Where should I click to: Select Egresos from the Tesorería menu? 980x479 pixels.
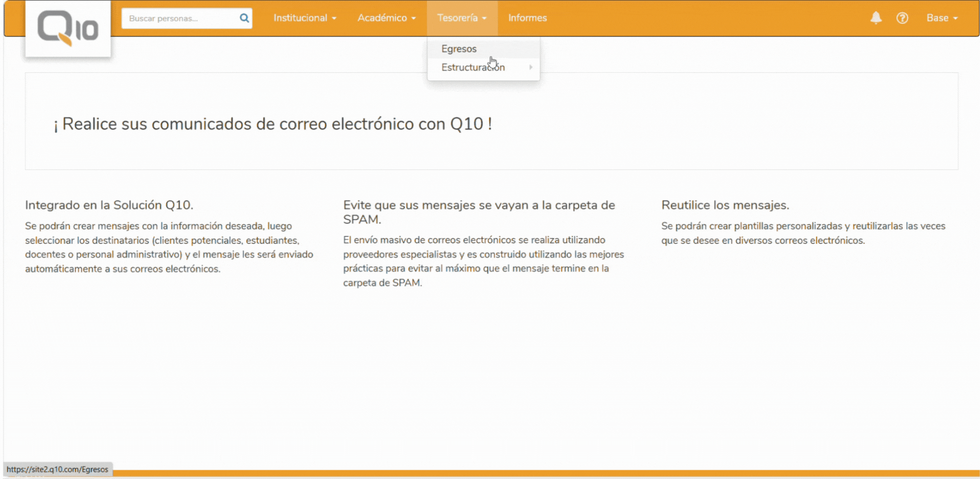click(458, 48)
